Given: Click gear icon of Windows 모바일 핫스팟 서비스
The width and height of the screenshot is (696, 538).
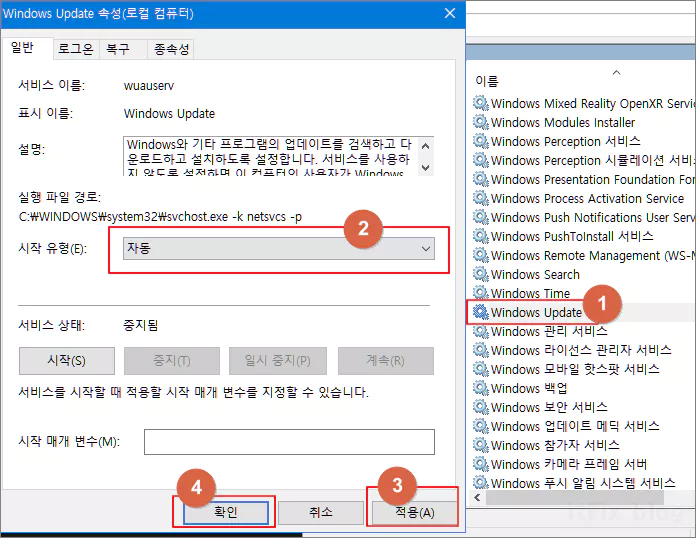Looking at the screenshot, I should [x=481, y=369].
